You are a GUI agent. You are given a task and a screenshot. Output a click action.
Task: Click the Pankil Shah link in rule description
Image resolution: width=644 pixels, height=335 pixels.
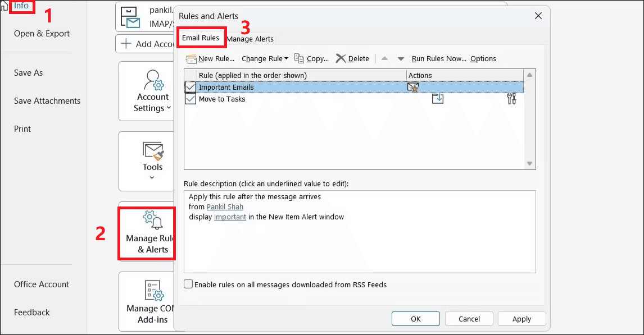(x=225, y=206)
